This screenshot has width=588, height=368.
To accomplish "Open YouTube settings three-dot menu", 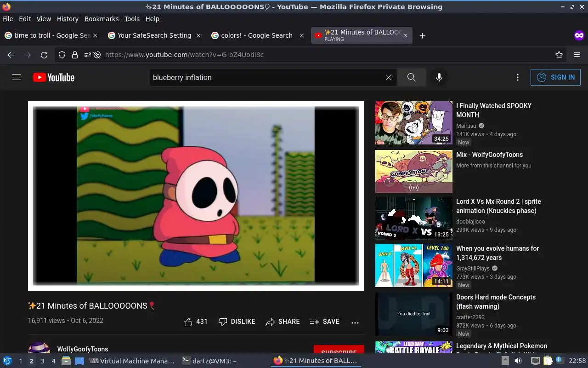I will point(518,77).
